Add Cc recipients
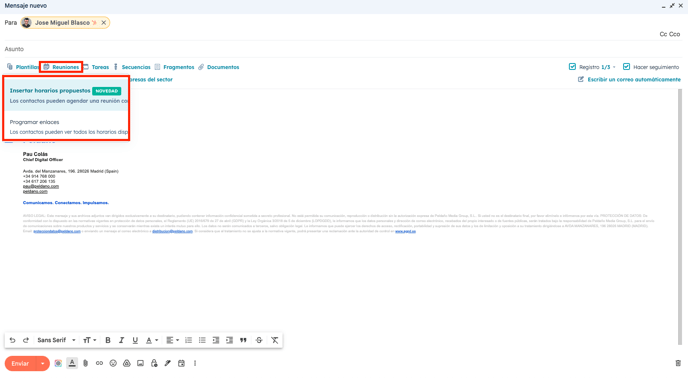The image size is (688, 378). coord(663,34)
